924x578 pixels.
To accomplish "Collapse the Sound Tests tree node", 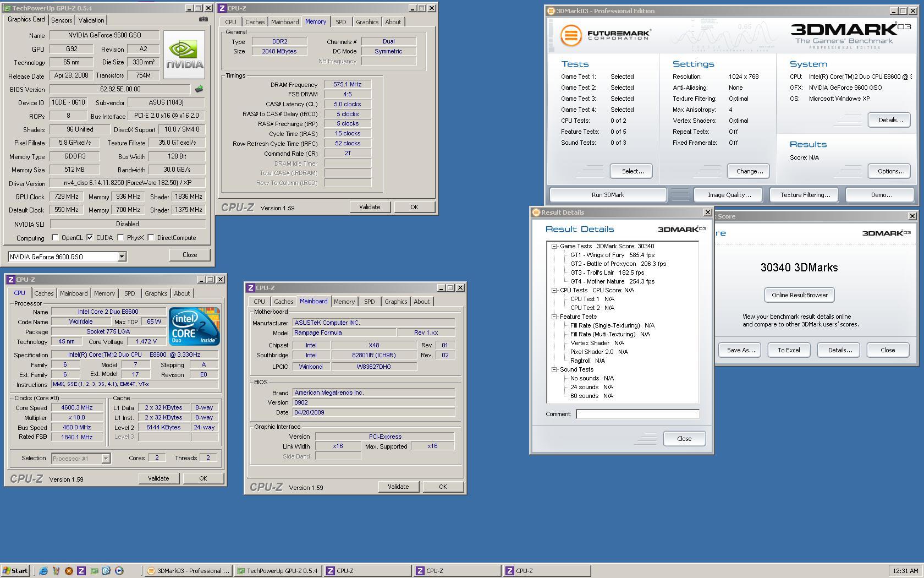I will pyautogui.click(x=554, y=369).
